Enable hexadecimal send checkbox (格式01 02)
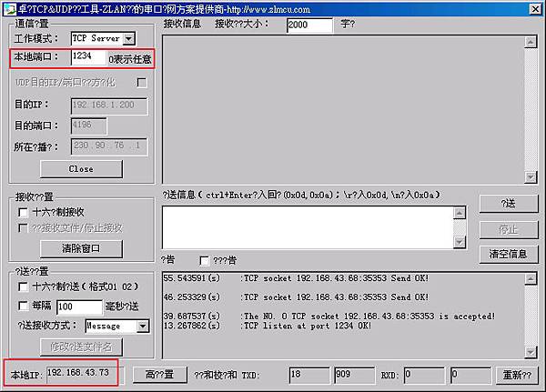 point(23,286)
